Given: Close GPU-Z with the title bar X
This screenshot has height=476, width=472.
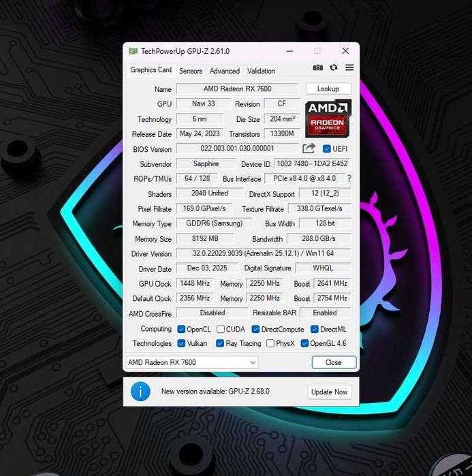Looking at the screenshot, I should point(345,50).
